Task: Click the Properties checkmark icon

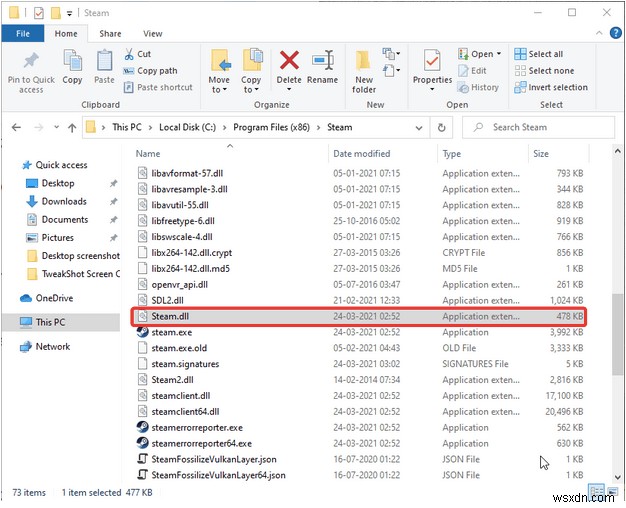Action: coord(432,61)
